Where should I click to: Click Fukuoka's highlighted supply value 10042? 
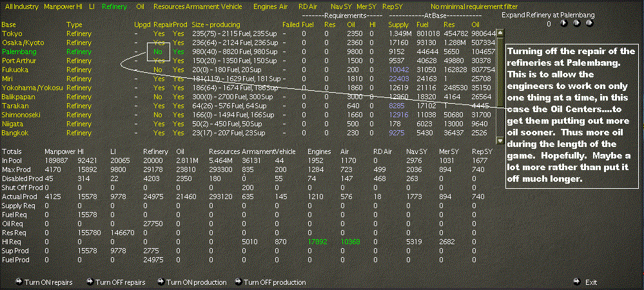(398, 70)
